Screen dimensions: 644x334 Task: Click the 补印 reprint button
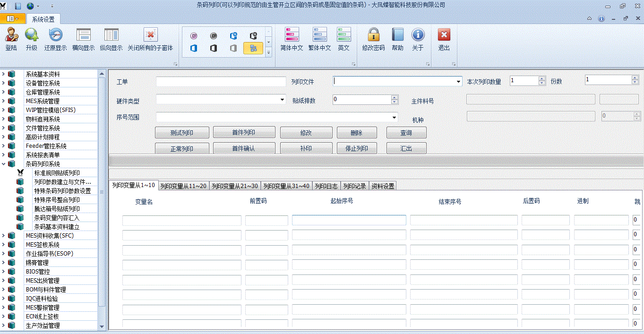[306, 148]
